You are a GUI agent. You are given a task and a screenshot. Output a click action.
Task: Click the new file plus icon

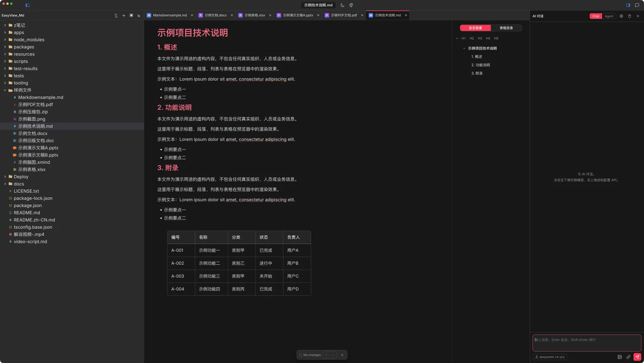tap(124, 16)
